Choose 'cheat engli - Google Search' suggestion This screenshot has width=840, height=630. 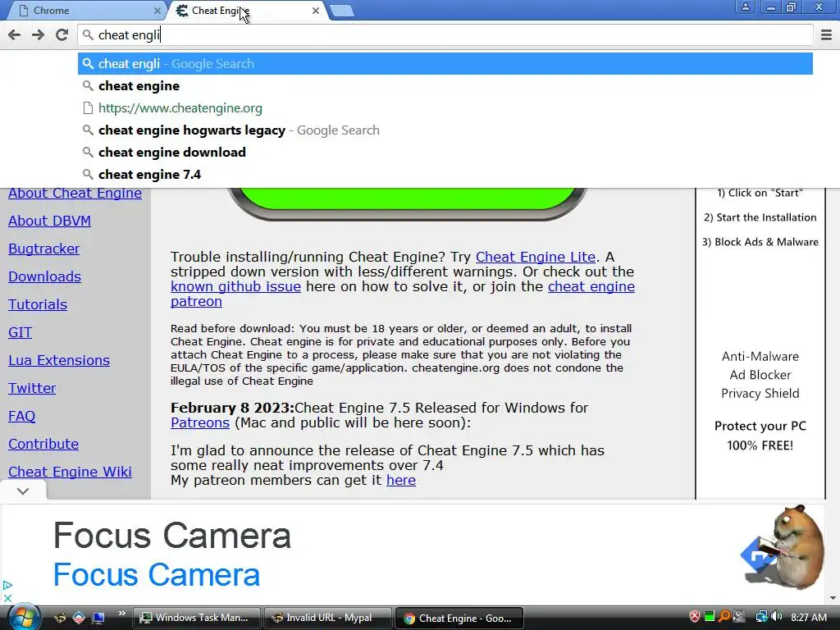pyautogui.click(x=445, y=64)
